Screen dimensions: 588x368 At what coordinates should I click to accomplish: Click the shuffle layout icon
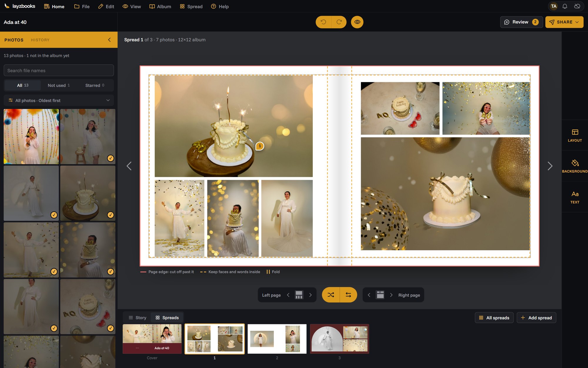point(331,295)
